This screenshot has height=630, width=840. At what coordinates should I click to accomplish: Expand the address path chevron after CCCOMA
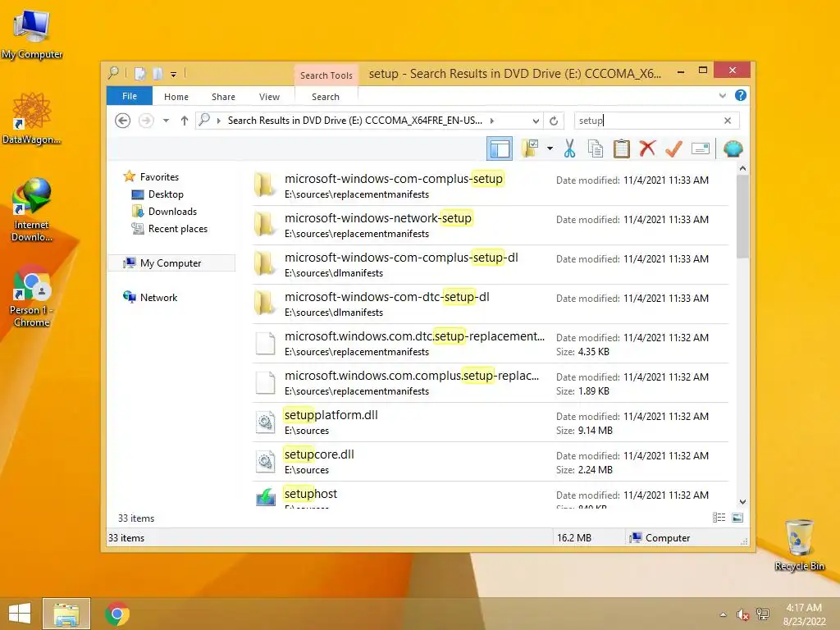492,121
